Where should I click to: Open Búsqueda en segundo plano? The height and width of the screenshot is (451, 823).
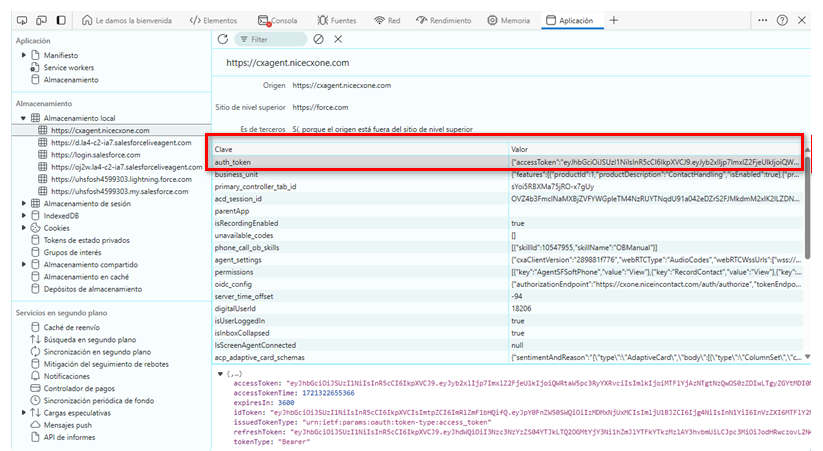[x=90, y=340]
